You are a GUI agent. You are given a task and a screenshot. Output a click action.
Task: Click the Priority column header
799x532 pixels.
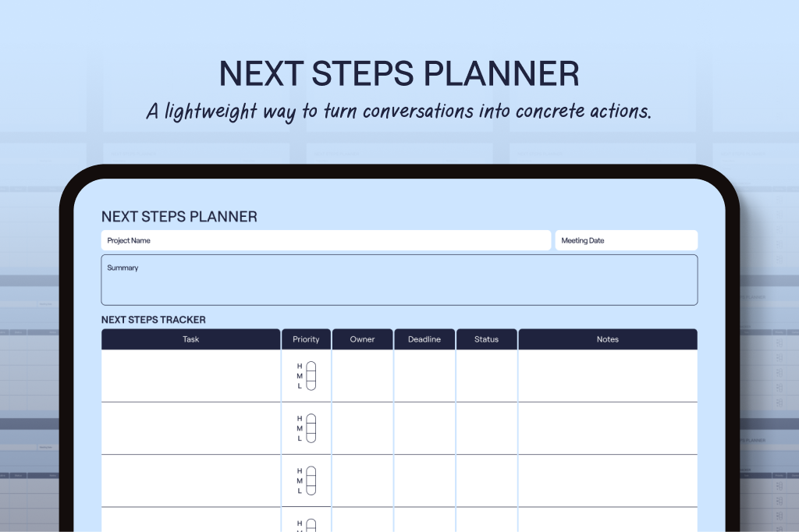(306, 339)
